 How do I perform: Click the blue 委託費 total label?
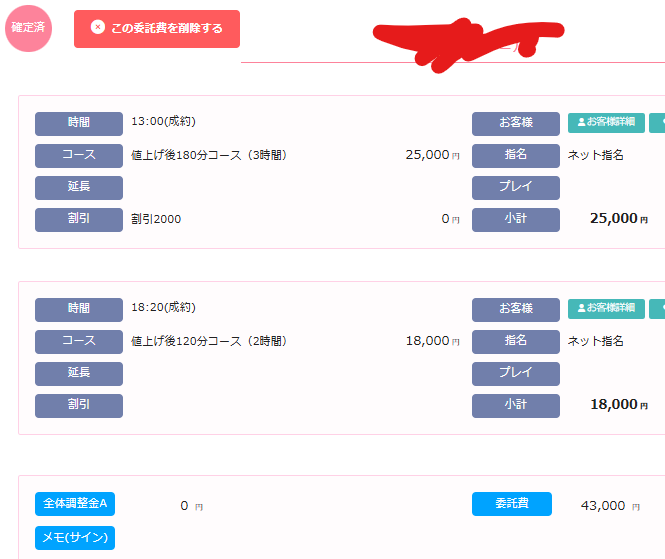coord(512,504)
